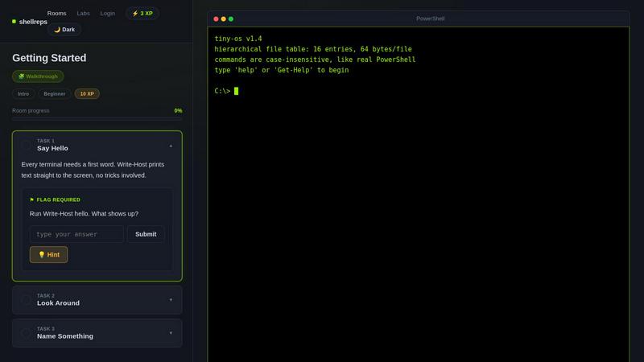
Task: Click the tiny-os v1.4 line
Action: click(x=238, y=39)
